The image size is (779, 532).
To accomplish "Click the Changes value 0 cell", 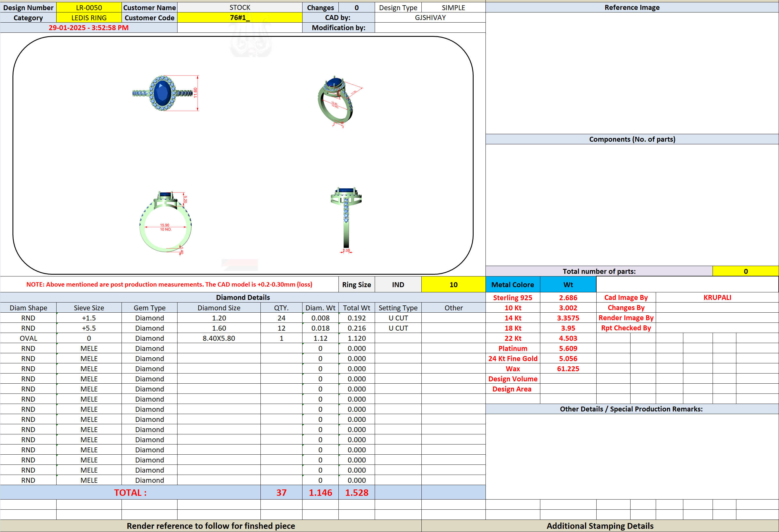I will pos(357,7).
